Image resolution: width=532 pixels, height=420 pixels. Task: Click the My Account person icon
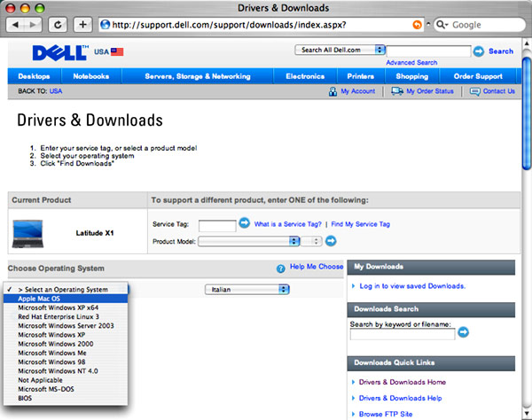point(332,91)
